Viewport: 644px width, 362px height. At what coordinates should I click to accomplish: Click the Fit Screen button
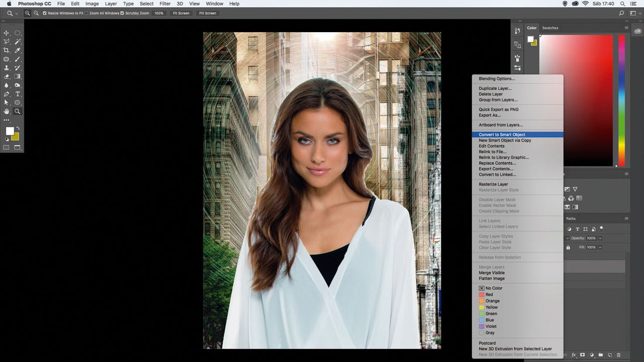181,13
